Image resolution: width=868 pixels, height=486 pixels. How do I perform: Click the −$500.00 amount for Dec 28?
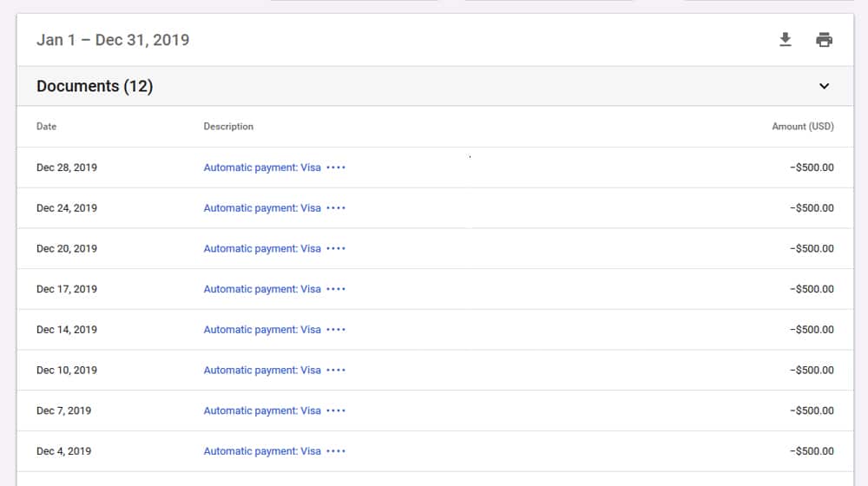point(812,167)
